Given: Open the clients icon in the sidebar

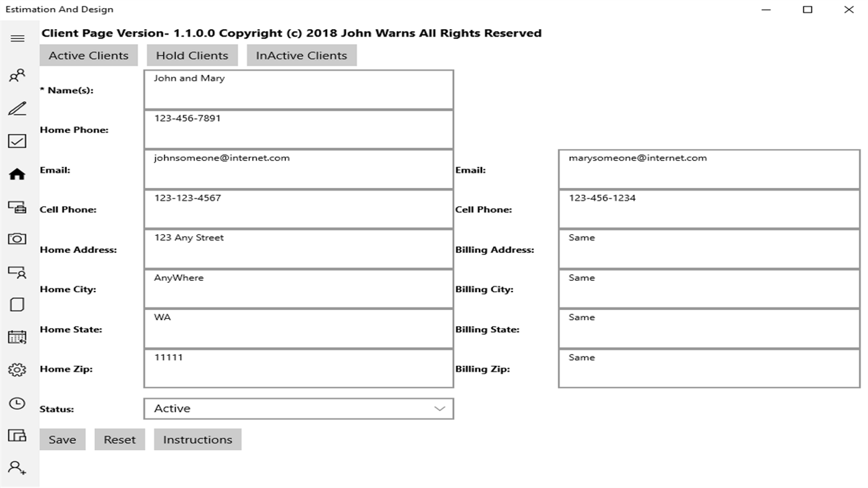Looking at the screenshot, I should [17, 75].
